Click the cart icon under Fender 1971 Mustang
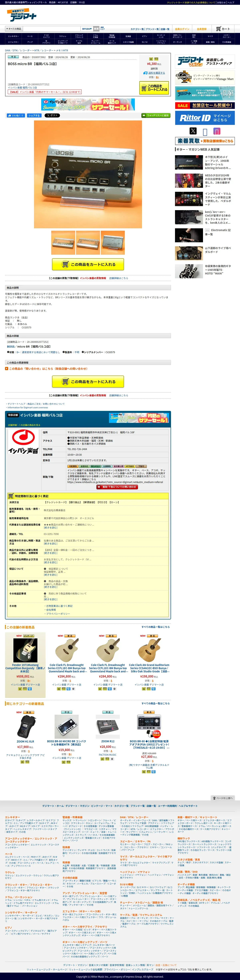Viewport: 240px width, 980px height. (x=20, y=689)
